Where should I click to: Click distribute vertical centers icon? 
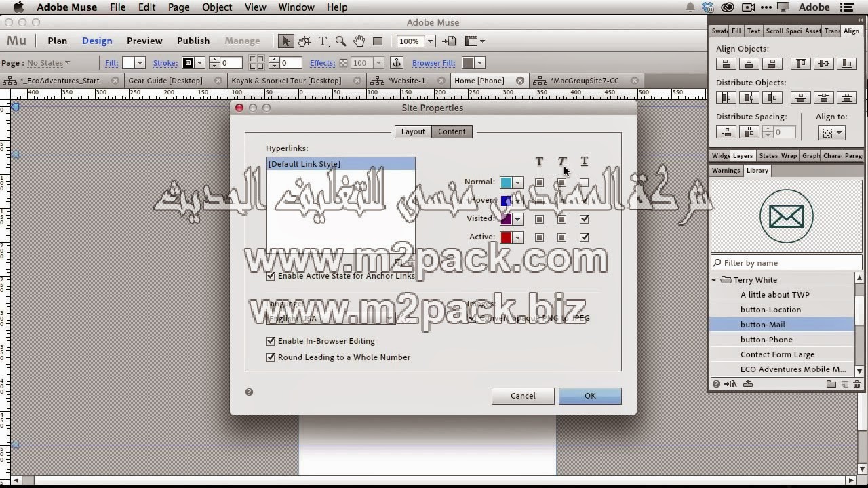[823, 98]
